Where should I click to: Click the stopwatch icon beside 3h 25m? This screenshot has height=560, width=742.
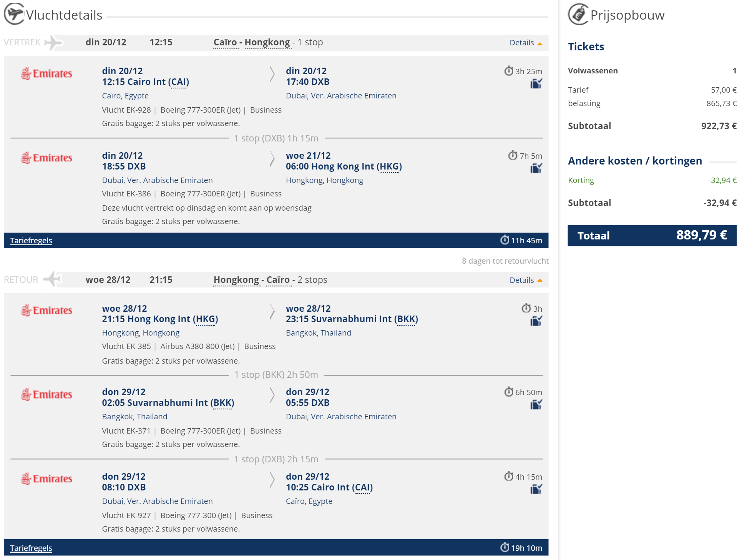point(509,71)
